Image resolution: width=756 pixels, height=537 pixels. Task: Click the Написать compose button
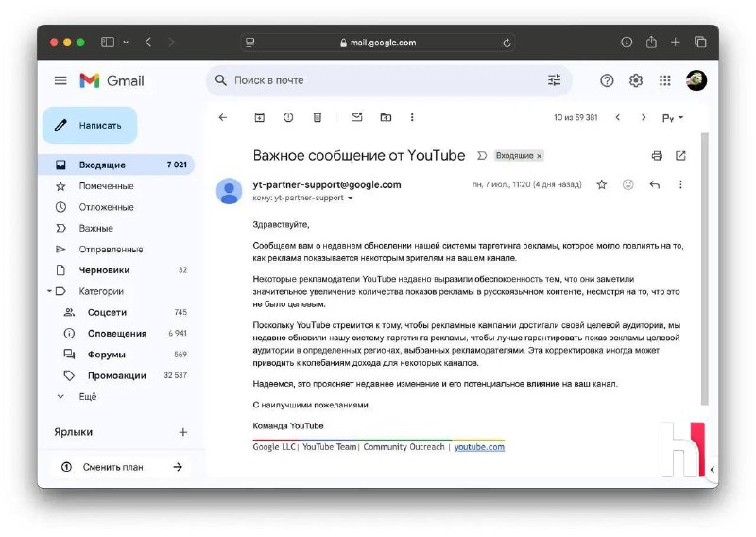tap(90, 125)
